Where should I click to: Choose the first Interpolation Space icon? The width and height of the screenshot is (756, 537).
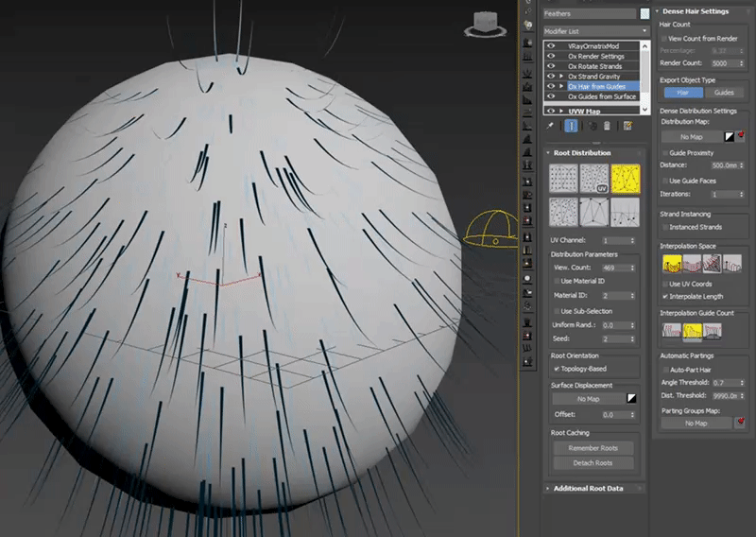tap(673, 265)
